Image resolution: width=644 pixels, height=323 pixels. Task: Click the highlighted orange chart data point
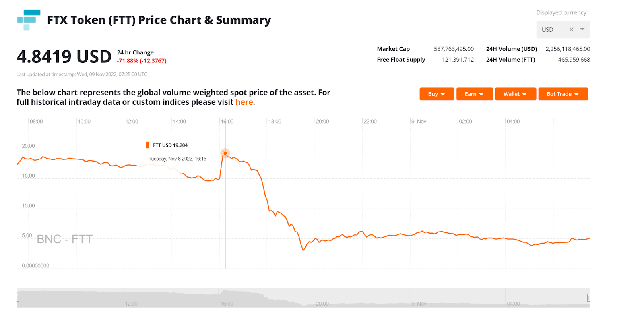tap(225, 153)
